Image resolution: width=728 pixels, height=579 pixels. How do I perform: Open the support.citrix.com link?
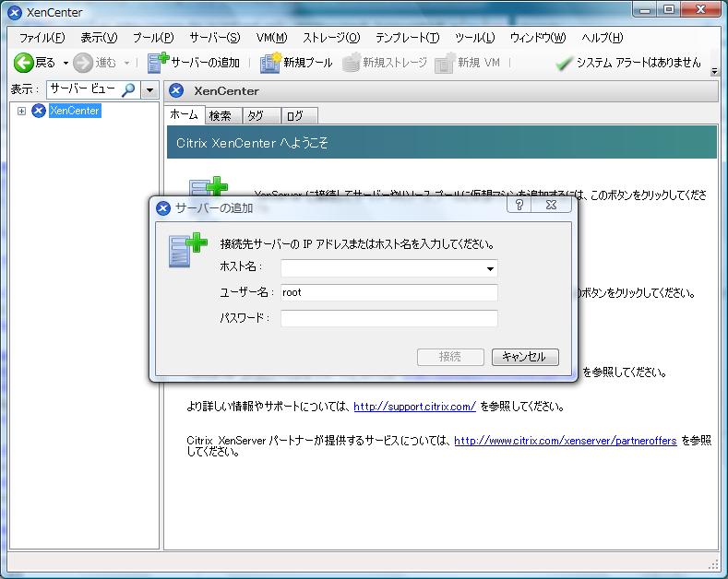[x=414, y=407]
